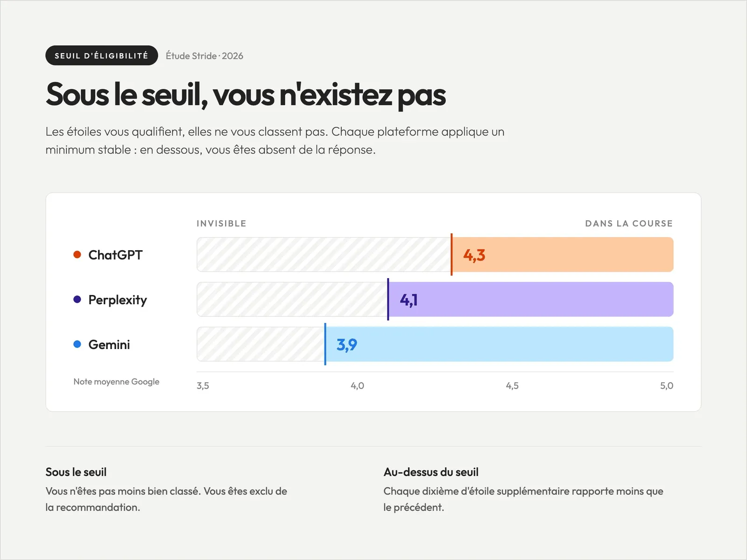Viewport: 747px width, 560px height.
Task: Select the Perplexity row label
Action: (x=118, y=300)
